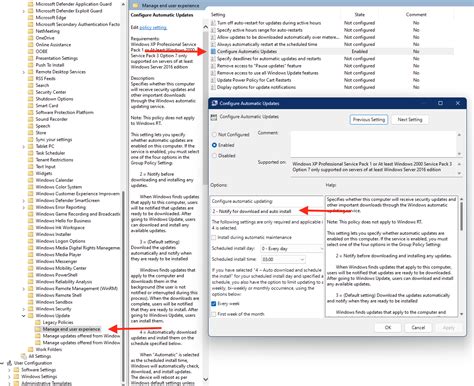Click the All Settings icon
The image size is (474, 386).
(24, 356)
